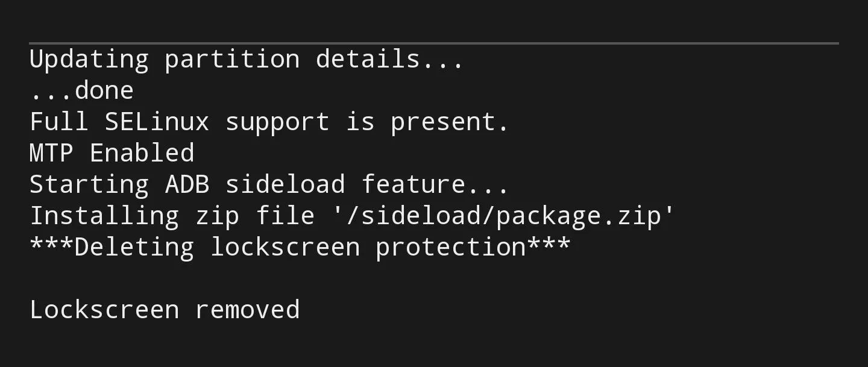Image resolution: width=868 pixels, height=367 pixels.
Task: Click the word 'removed' in the last line
Action: pyautogui.click(x=247, y=310)
